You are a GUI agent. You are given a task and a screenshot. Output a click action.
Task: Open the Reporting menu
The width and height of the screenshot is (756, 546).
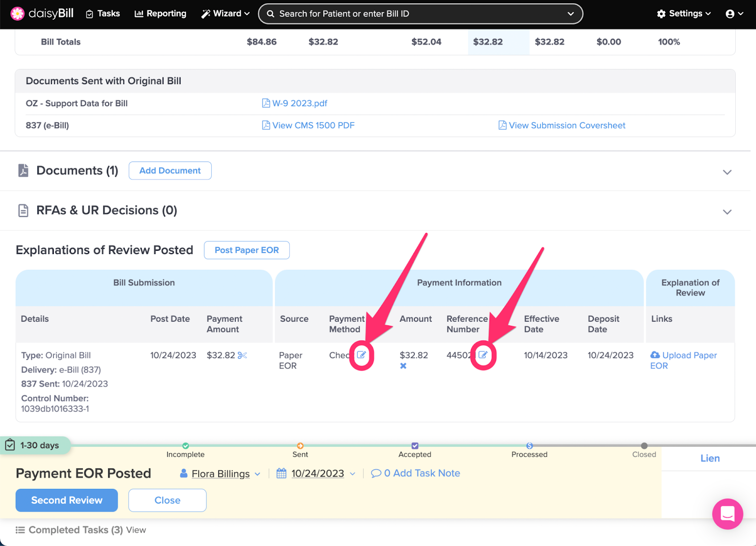[x=161, y=14]
